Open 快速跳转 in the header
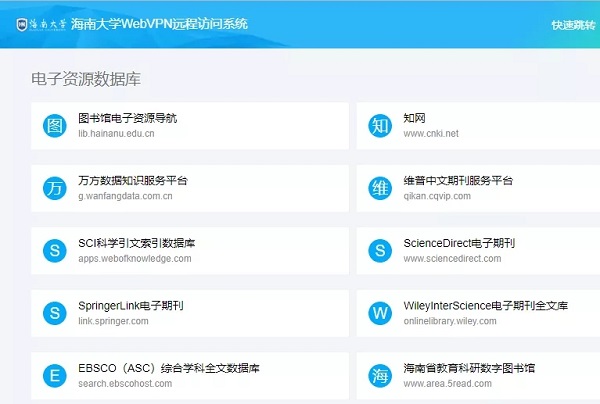 [x=573, y=25]
